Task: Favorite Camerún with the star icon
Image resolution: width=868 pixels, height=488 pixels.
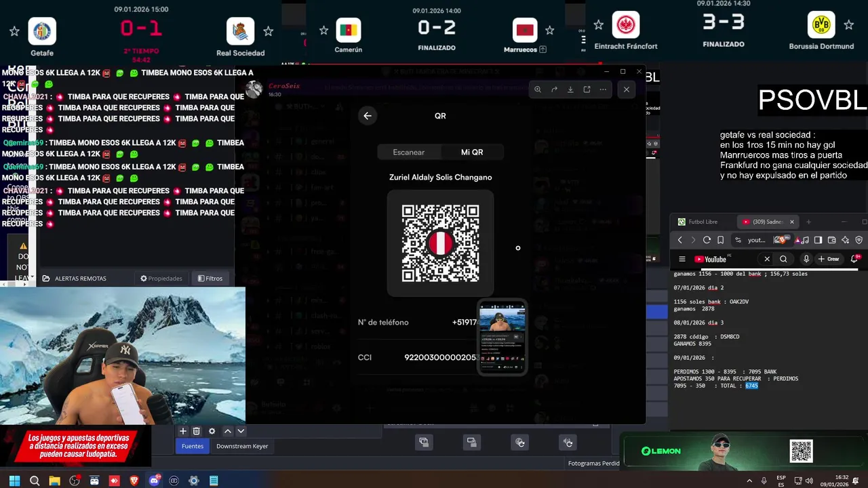Action: [323, 30]
